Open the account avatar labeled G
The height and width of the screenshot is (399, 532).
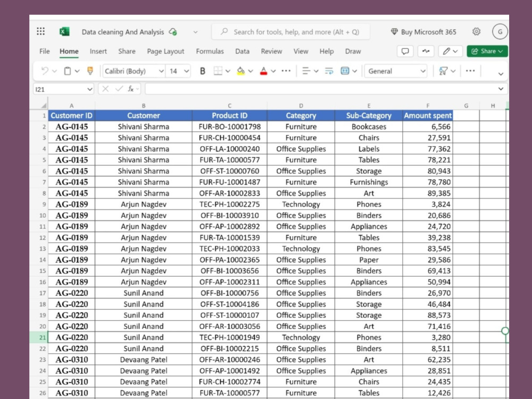point(500,31)
